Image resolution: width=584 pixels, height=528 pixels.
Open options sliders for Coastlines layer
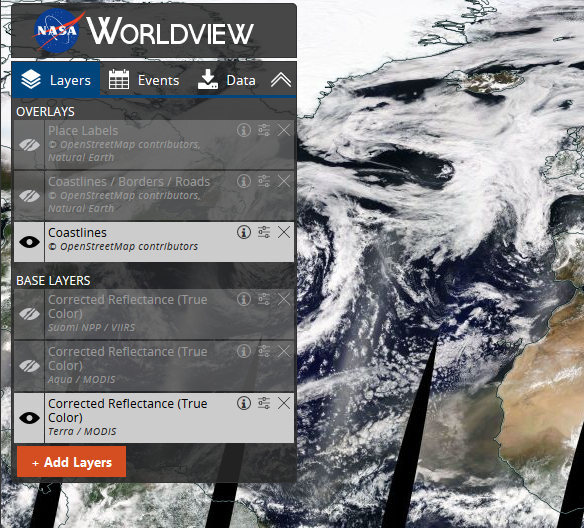(x=264, y=232)
